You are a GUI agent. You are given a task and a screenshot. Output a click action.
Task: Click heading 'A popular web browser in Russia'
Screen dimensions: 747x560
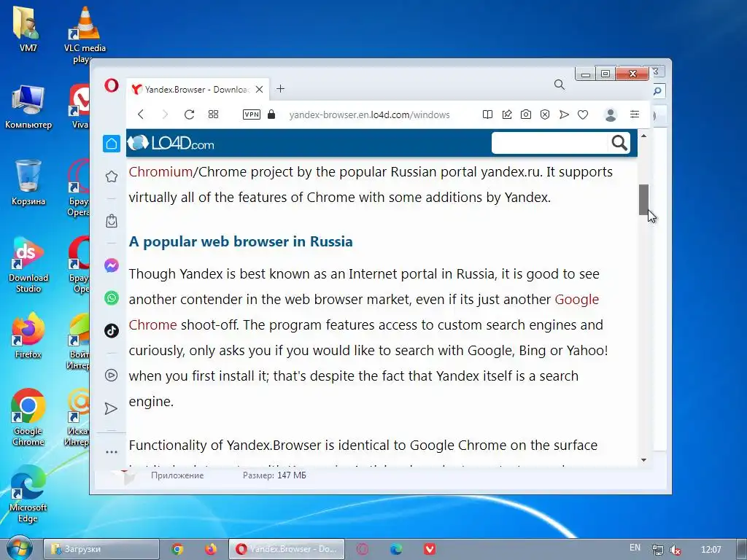[241, 241]
